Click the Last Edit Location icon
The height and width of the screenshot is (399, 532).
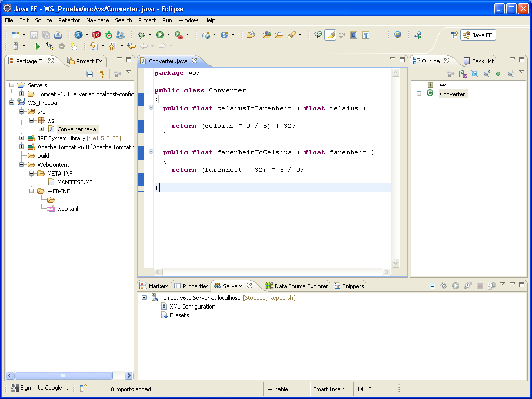[x=131, y=46]
